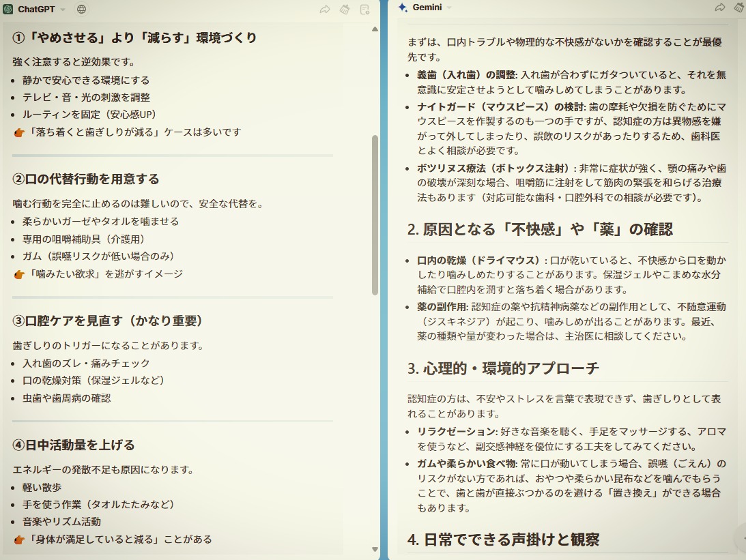
Task: Click bullet 軽い散歩
Action: pos(42,488)
